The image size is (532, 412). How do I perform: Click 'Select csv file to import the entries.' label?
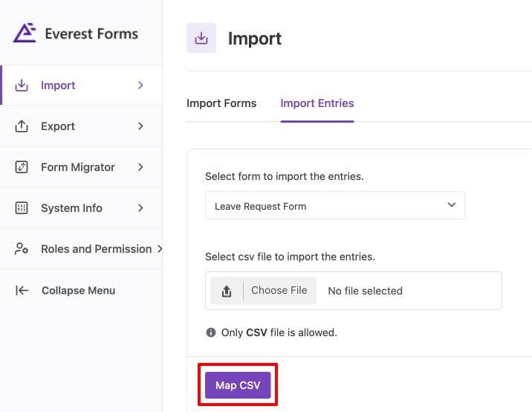pos(290,257)
